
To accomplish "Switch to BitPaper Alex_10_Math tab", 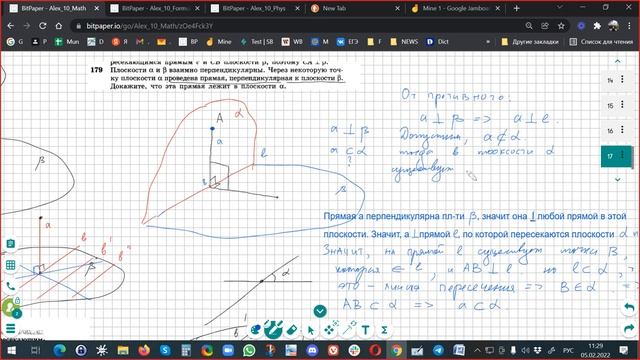I will pos(54,8).
